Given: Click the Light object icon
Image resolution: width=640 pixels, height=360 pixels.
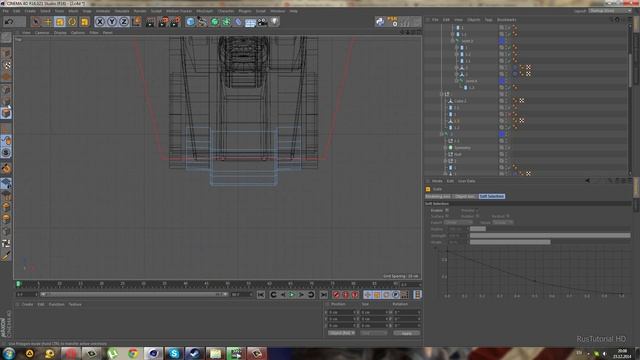Looking at the screenshot, I should (x=274, y=22).
